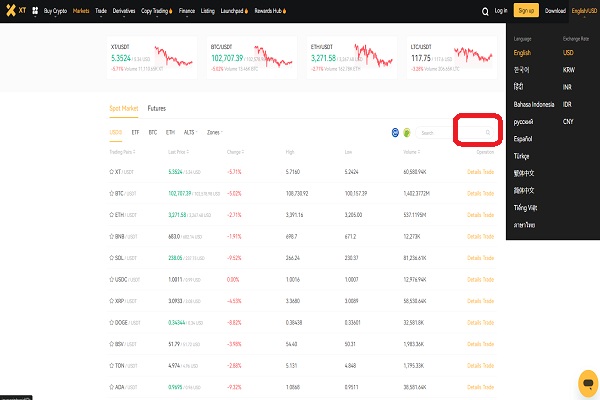Favorite the XT/USDT pair star

coord(112,172)
